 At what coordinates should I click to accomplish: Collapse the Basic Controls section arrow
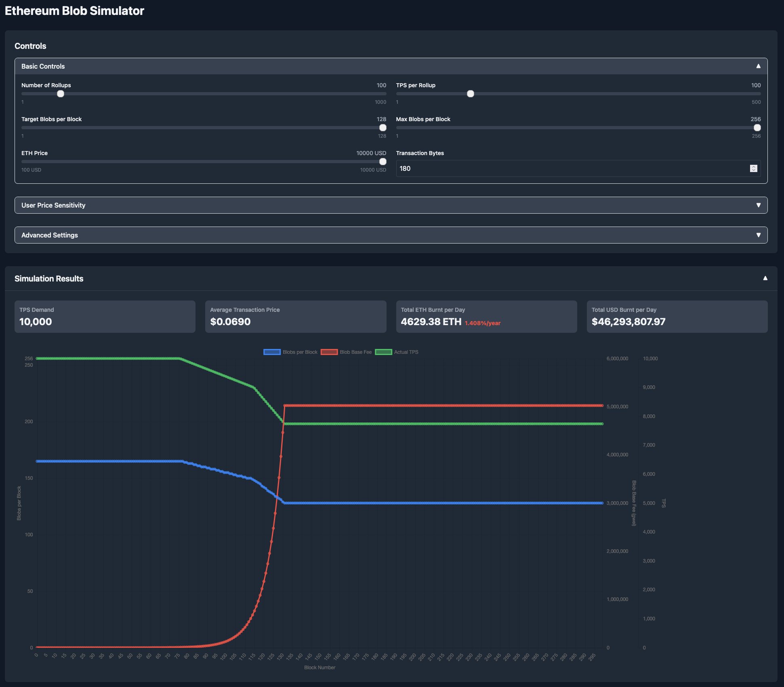point(758,66)
